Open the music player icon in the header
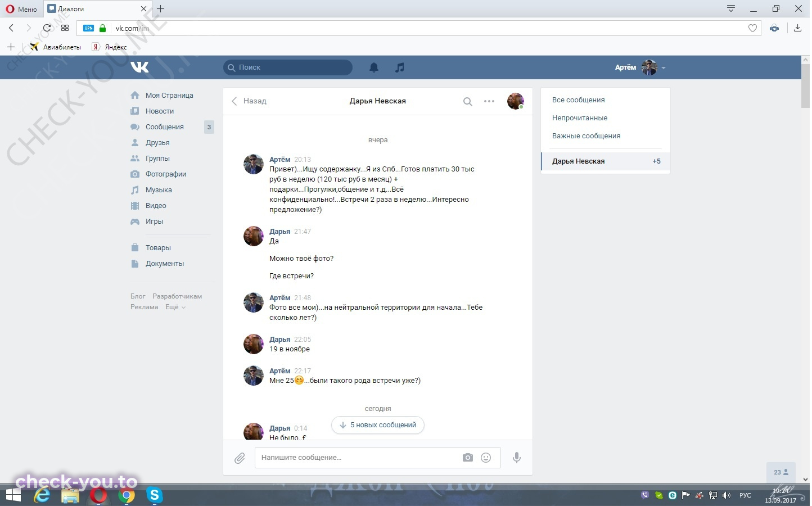Viewport: 812px width, 506px height. coord(400,67)
